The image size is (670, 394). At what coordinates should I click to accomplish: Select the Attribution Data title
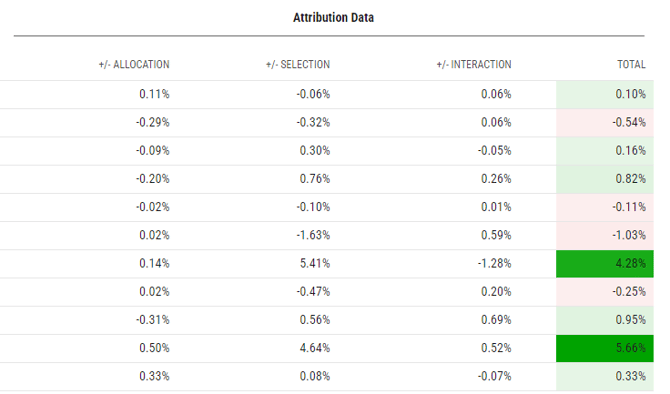tap(333, 18)
